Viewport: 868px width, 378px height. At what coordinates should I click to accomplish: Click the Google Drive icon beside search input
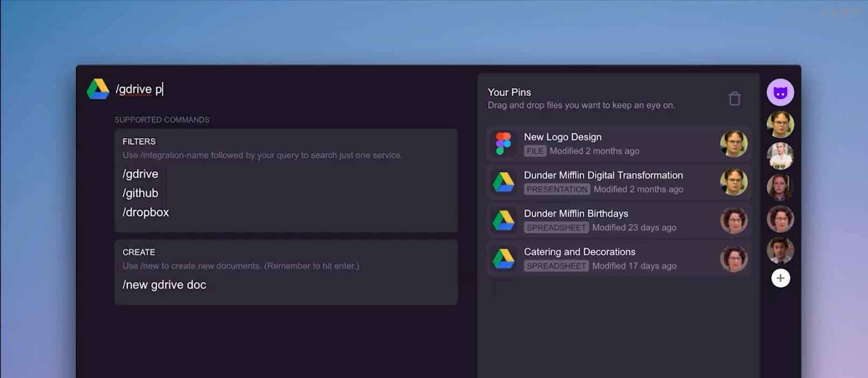click(98, 89)
